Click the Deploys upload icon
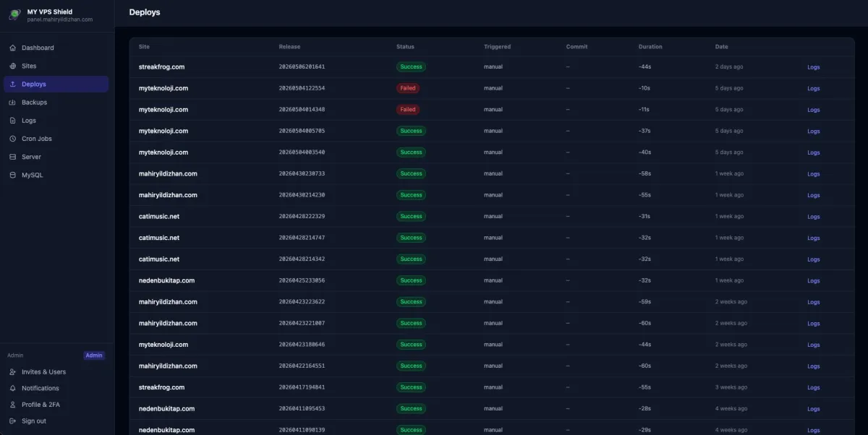The image size is (868, 435). pos(13,84)
